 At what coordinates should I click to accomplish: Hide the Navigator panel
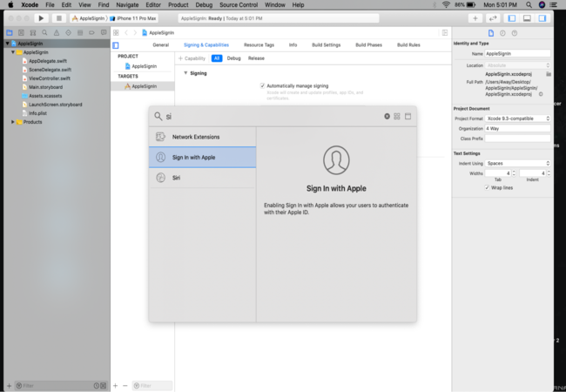point(511,18)
